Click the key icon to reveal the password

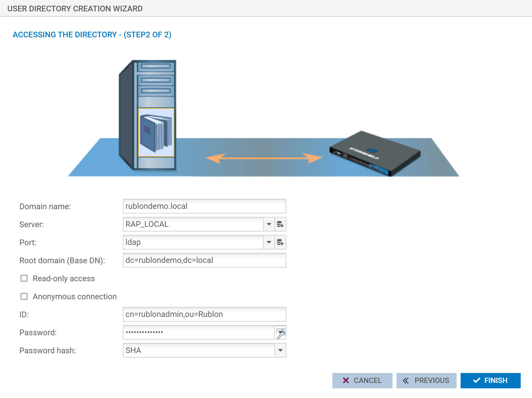[x=281, y=333]
